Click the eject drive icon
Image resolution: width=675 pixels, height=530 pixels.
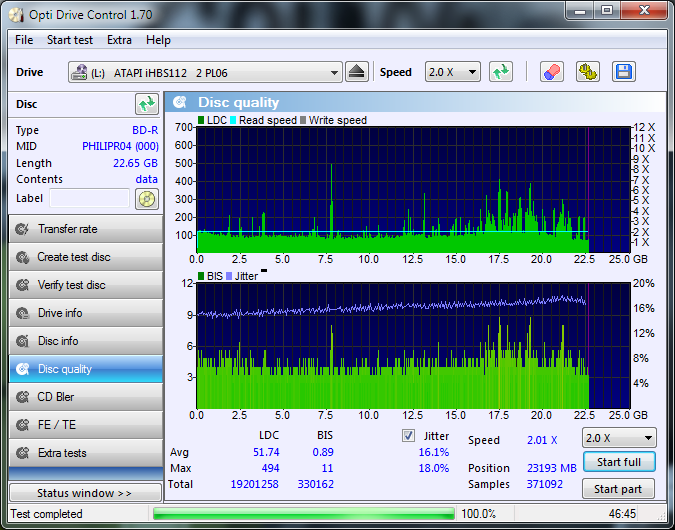pyautogui.click(x=357, y=72)
